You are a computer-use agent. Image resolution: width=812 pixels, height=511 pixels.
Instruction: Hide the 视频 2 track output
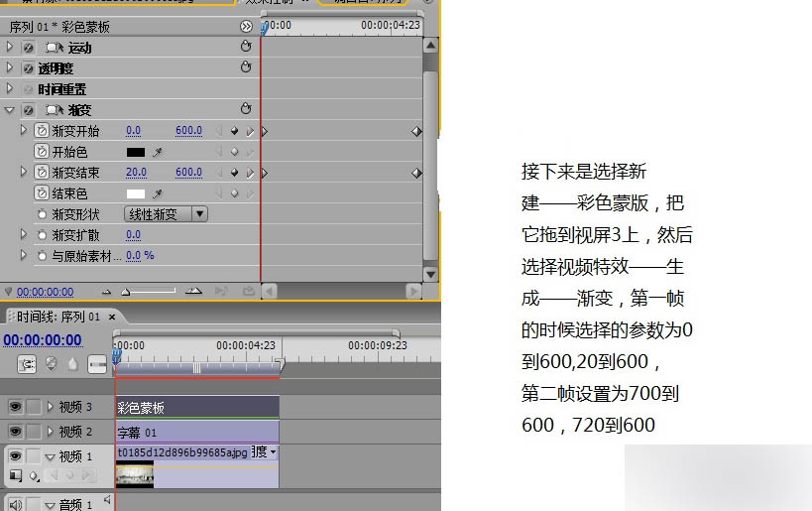click(x=16, y=432)
